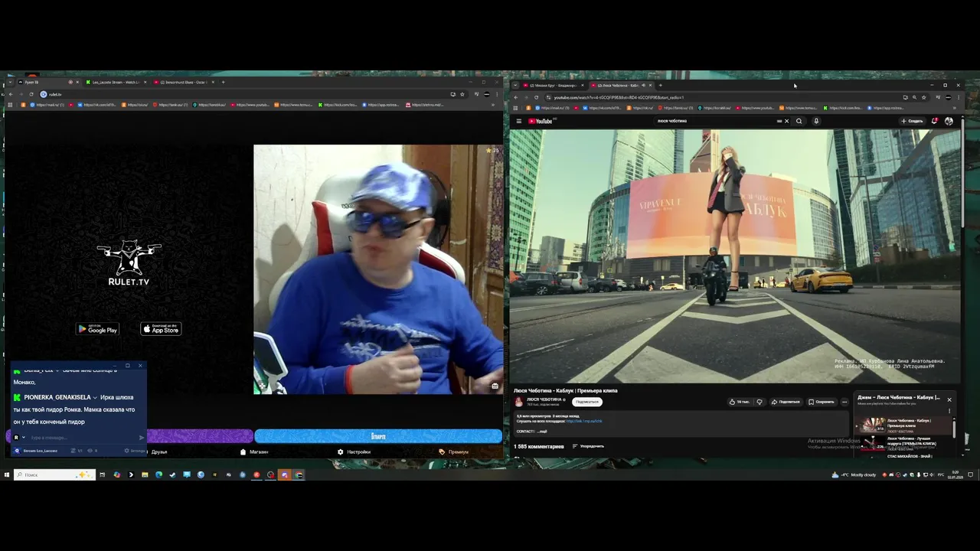Start YouTube voice search microphone
The height and width of the screenshot is (551, 980).
point(816,121)
